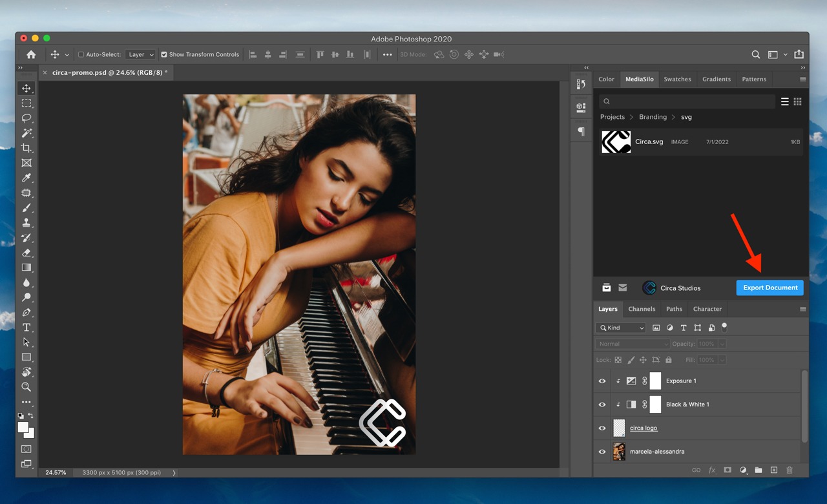The image size is (827, 504).
Task: Select the Move tool
Action: [x=26, y=88]
